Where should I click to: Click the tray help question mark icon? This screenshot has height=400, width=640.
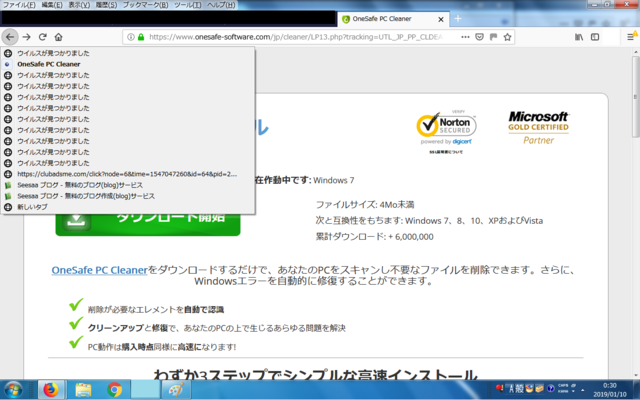[551, 389]
